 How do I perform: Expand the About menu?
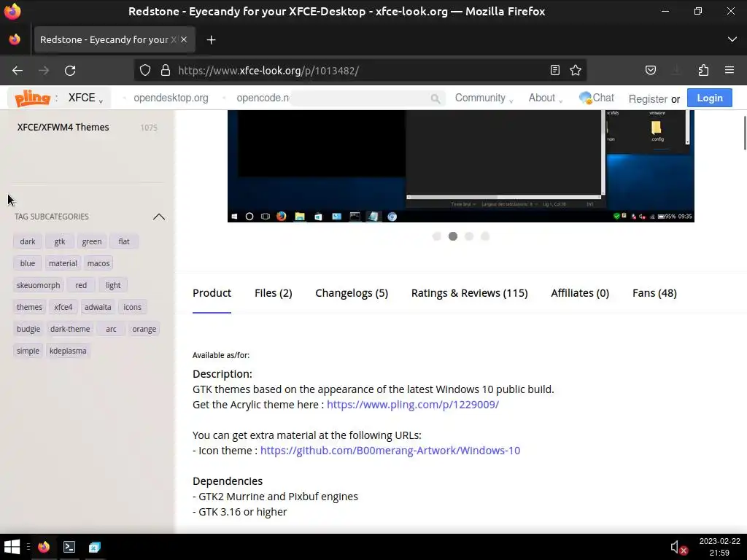546,98
